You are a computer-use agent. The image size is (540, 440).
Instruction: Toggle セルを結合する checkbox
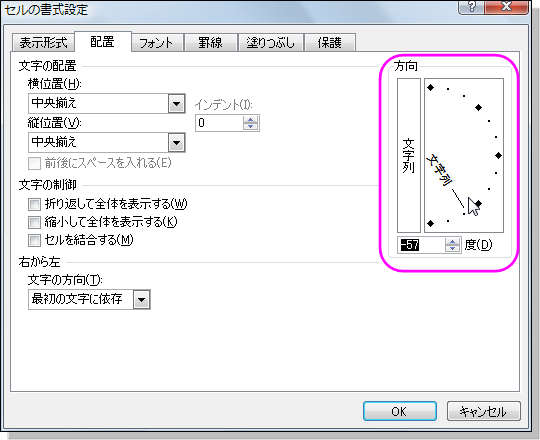(34, 240)
